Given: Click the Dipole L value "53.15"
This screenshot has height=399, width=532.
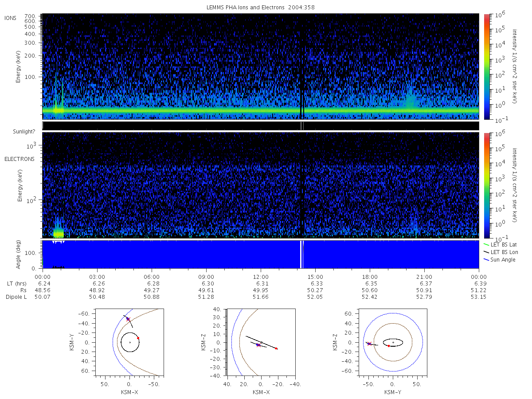Looking at the screenshot, I should pyautogui.click(x=479, y=297).
